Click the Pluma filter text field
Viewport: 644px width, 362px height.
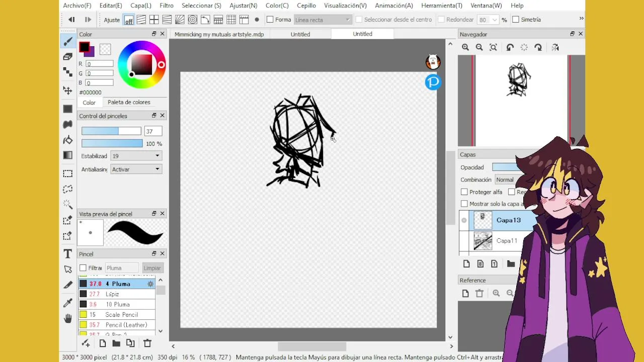coord(122,268)
